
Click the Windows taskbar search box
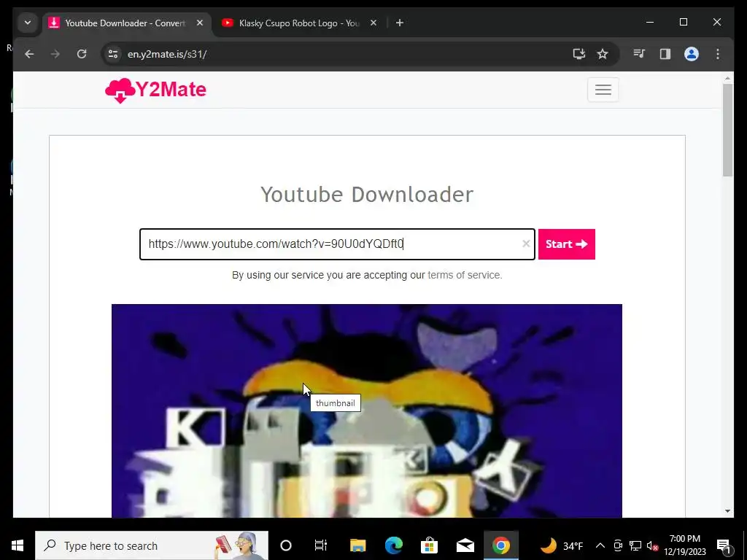point(152,545)
